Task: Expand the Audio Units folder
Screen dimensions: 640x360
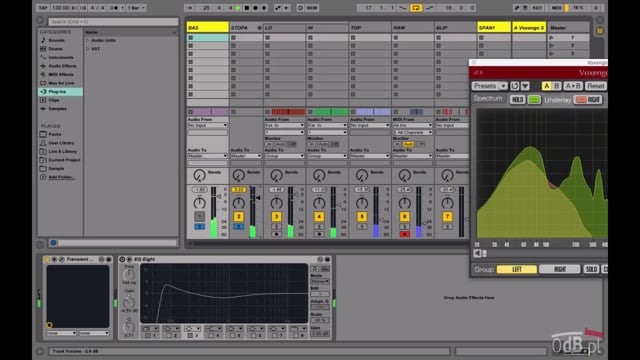Action: (x=88, y=40)
